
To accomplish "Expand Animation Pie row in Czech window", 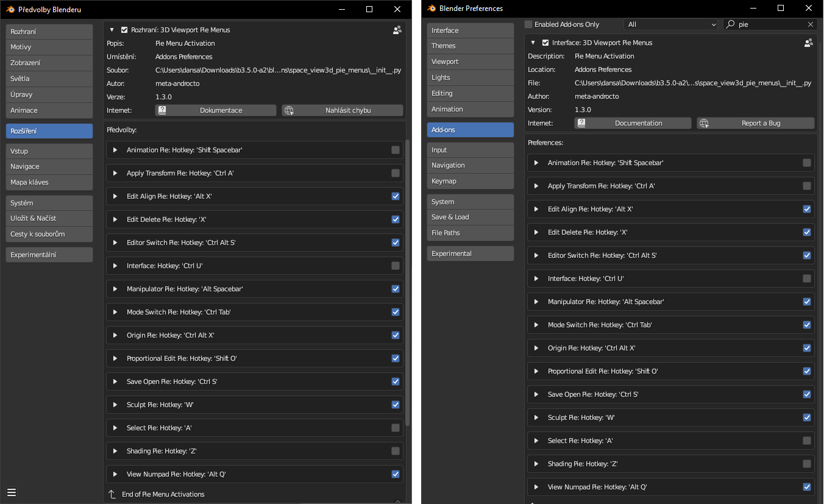I will point(115,150).
